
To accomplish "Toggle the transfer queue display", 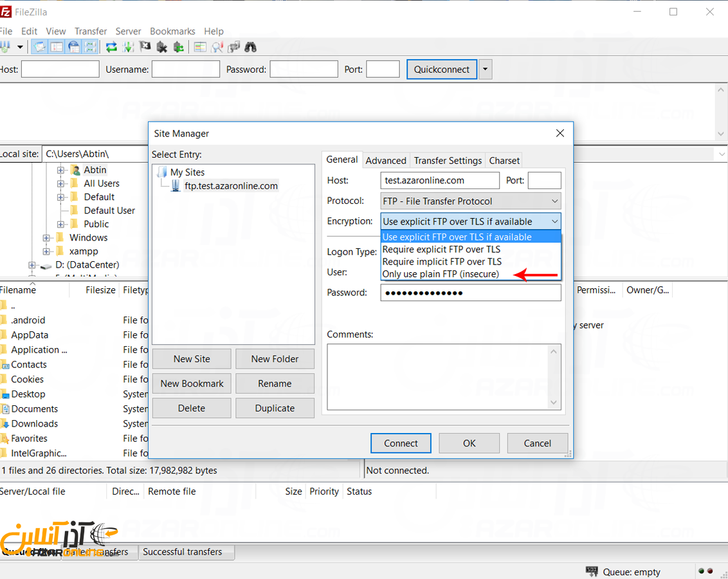I will point(91,47).
